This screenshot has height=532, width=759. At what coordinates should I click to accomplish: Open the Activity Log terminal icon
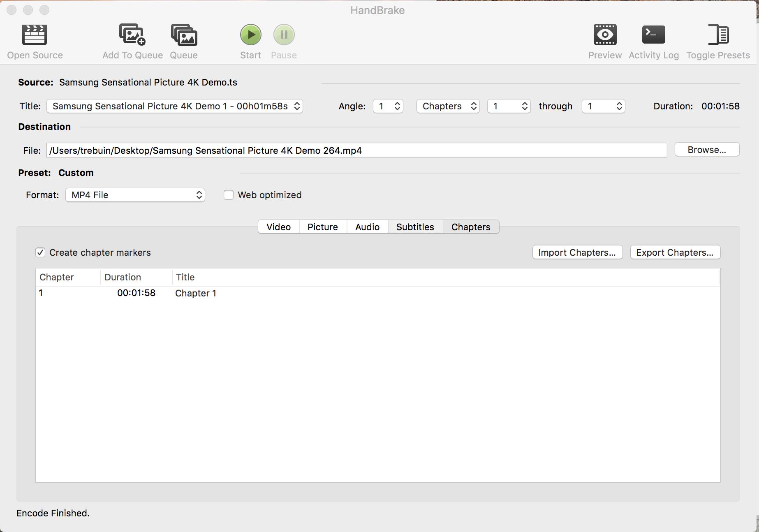[653, 35]
